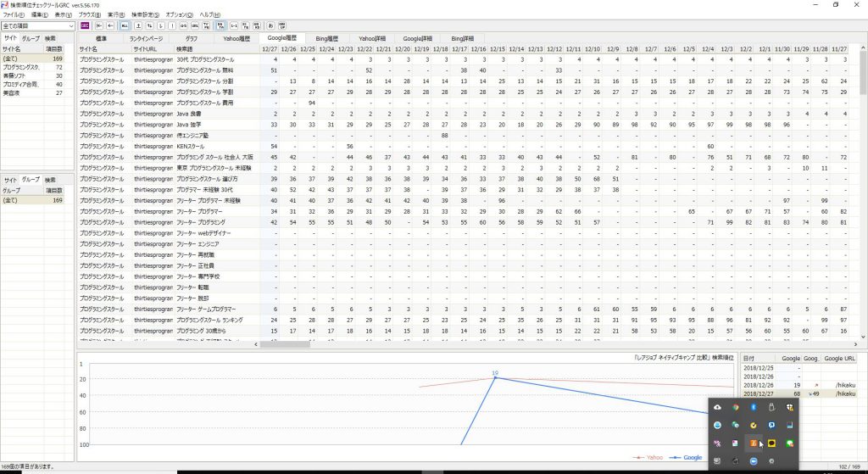Open the 編集 menu
Viewport: 868px width, 474px height.
39,15
